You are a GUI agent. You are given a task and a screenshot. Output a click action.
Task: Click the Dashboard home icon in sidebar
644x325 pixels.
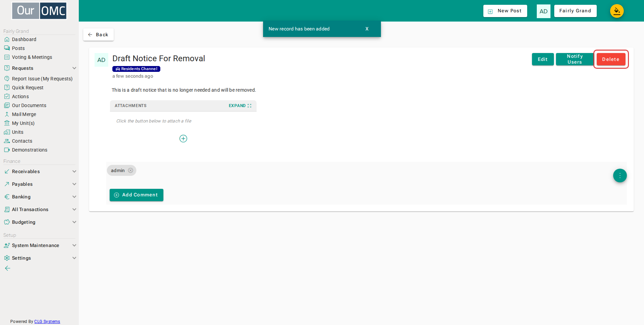coord(7,39)
